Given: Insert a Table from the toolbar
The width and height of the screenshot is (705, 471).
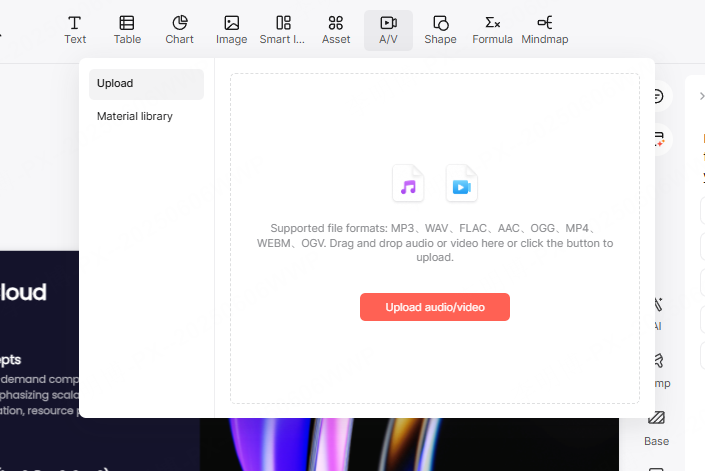Looking at the screenshot, I should point(127,30).
